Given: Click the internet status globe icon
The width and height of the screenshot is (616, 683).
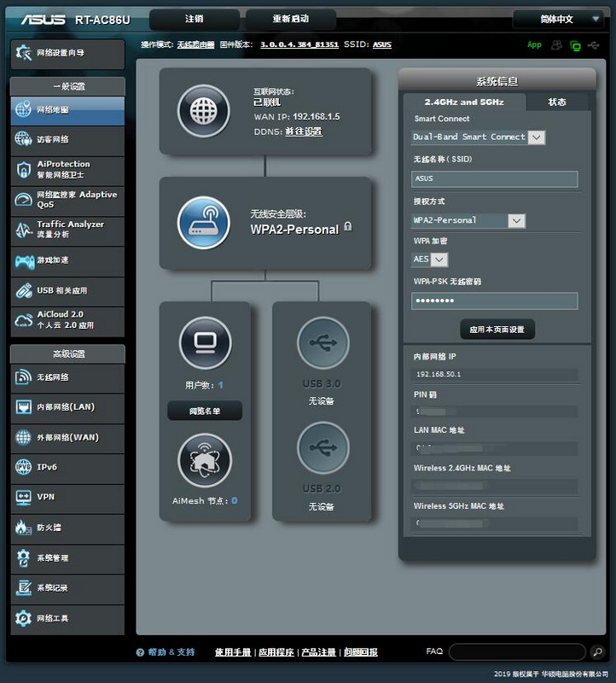Looking at the screenshot, I should pyautogui.click(x=204, y=111).
